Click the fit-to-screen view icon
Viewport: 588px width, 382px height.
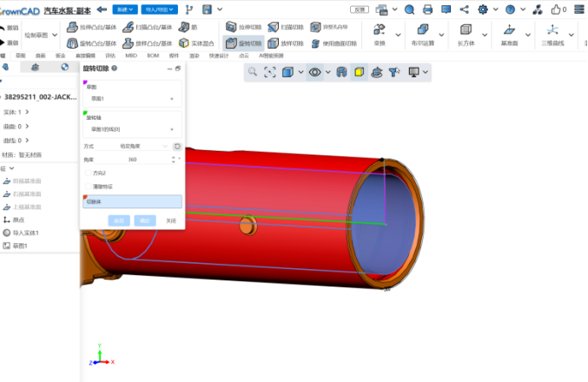coord(270,72)
